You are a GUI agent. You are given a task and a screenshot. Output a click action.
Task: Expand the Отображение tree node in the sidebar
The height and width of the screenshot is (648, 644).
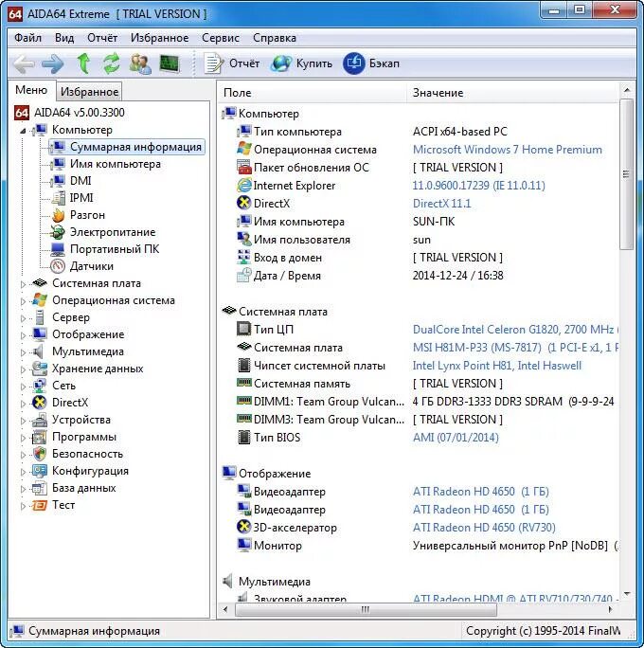[x=23, y=335]
